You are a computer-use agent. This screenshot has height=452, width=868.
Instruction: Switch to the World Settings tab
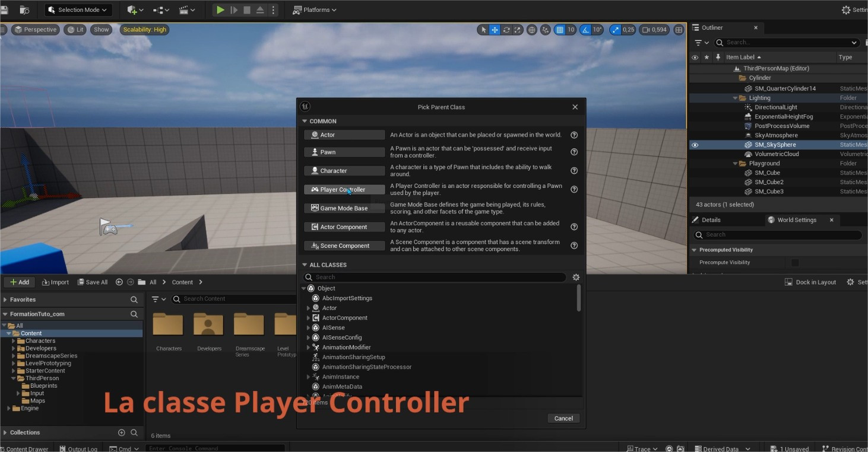click(x=796, y=220)
